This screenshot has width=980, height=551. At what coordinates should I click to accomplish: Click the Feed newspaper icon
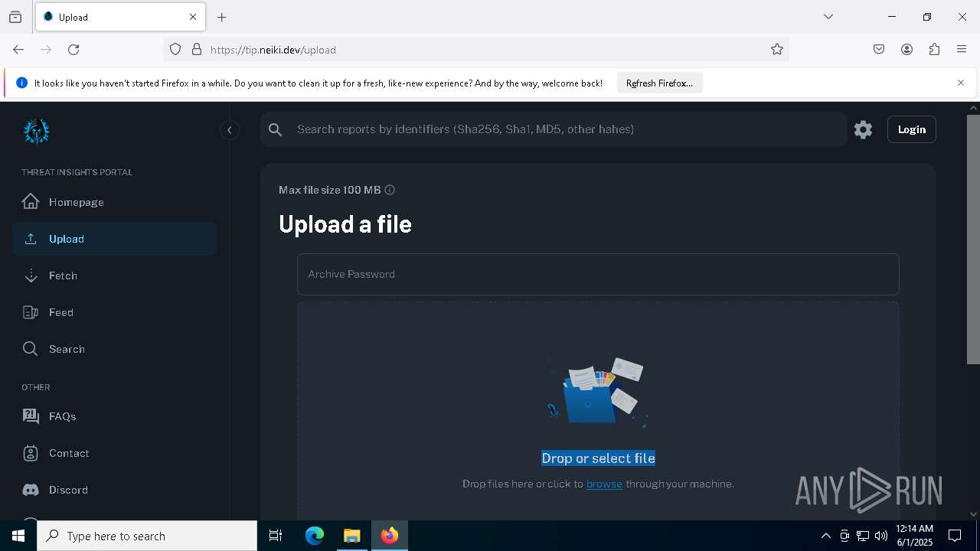pos(31,312)
